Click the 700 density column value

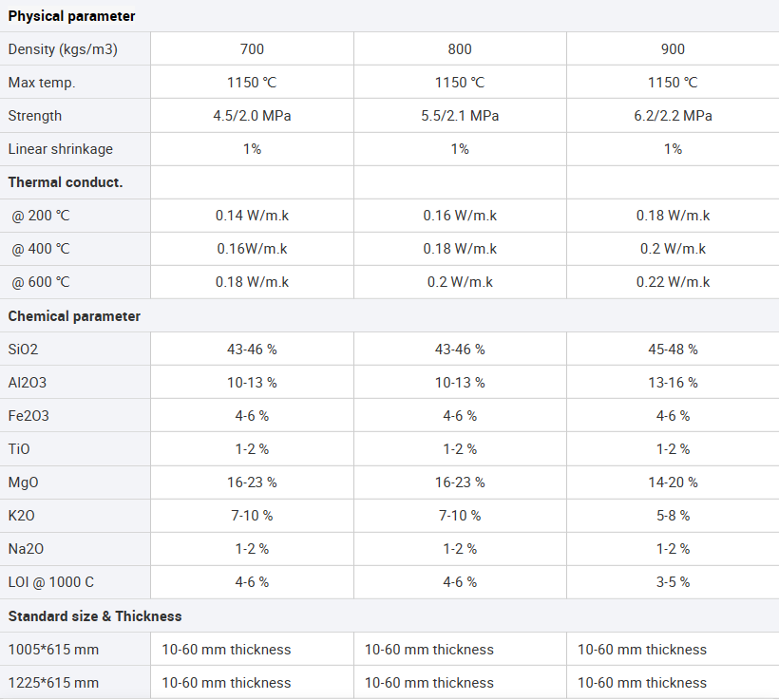pyautogui.click(x=252, y=49)
